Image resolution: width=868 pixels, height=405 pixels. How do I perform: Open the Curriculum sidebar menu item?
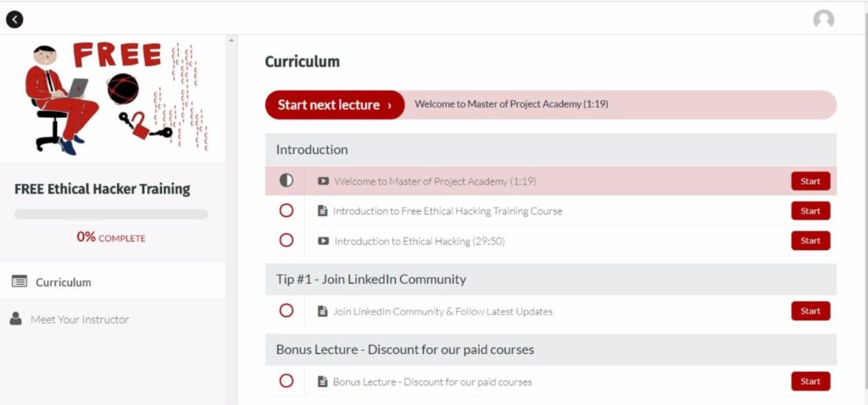pyautogui.click(x=113, y=281)
